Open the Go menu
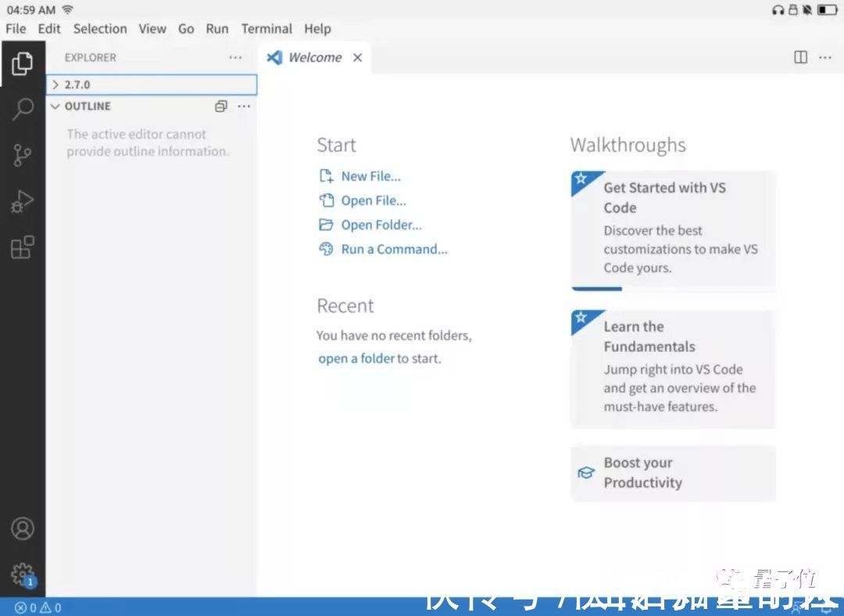The image size is (844, 616). click(186, 29)
